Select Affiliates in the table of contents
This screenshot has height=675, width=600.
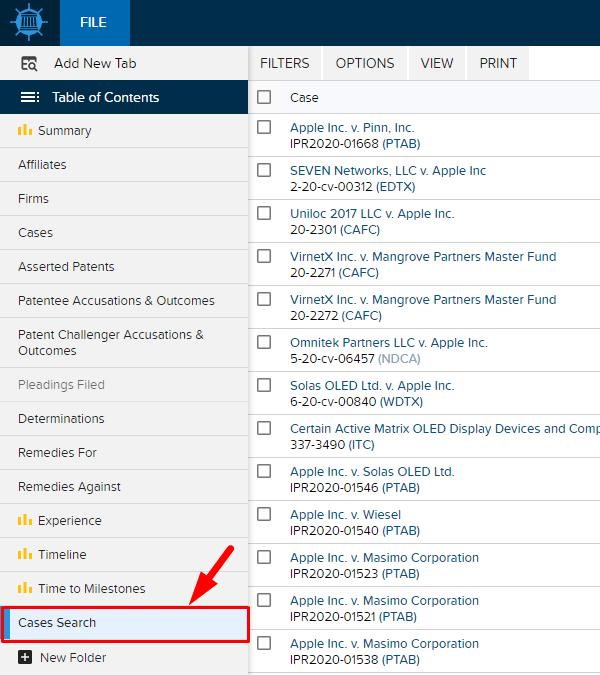point(124,164)
